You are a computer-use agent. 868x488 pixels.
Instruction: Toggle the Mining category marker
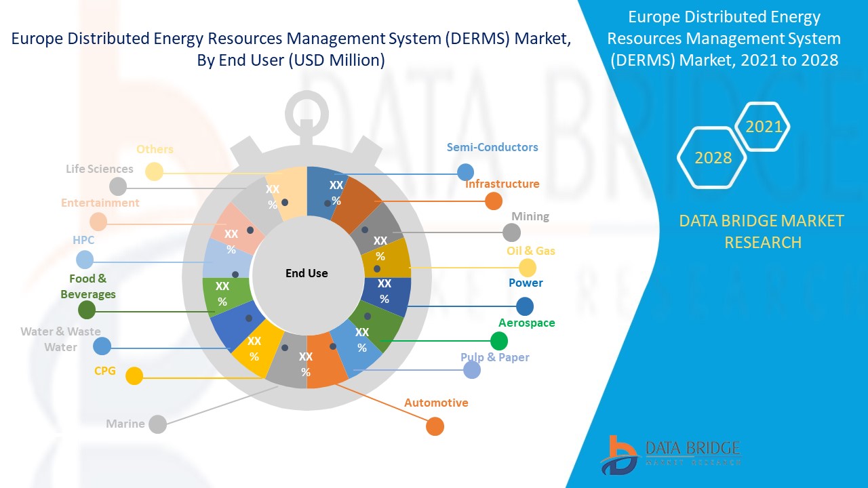point(511,232)
